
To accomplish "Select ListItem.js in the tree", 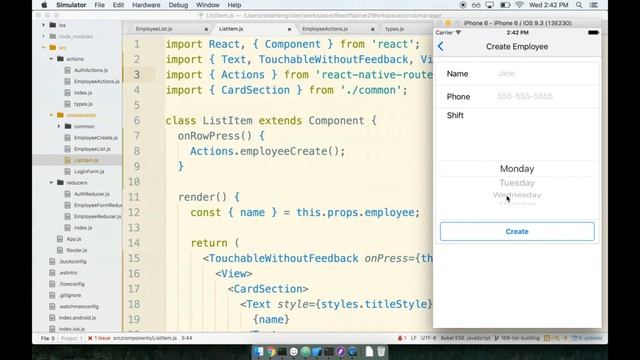I will pyautogui.click(x=86, y=160).
